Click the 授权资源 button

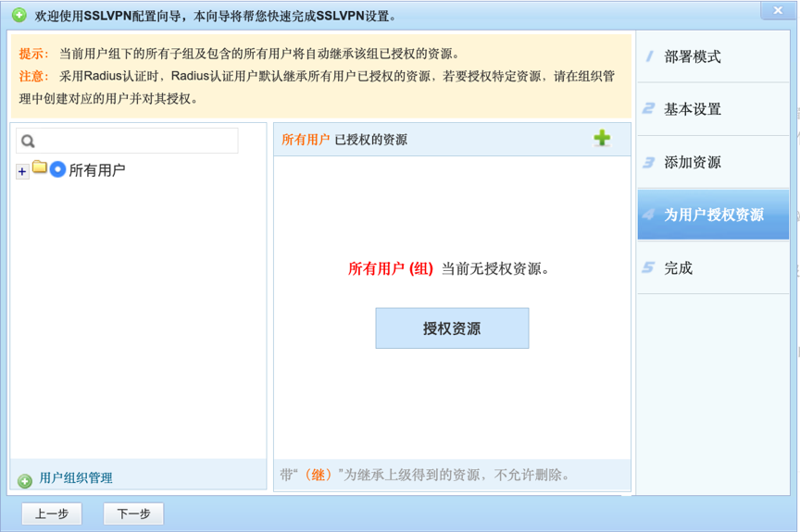[x=452, y=328]
